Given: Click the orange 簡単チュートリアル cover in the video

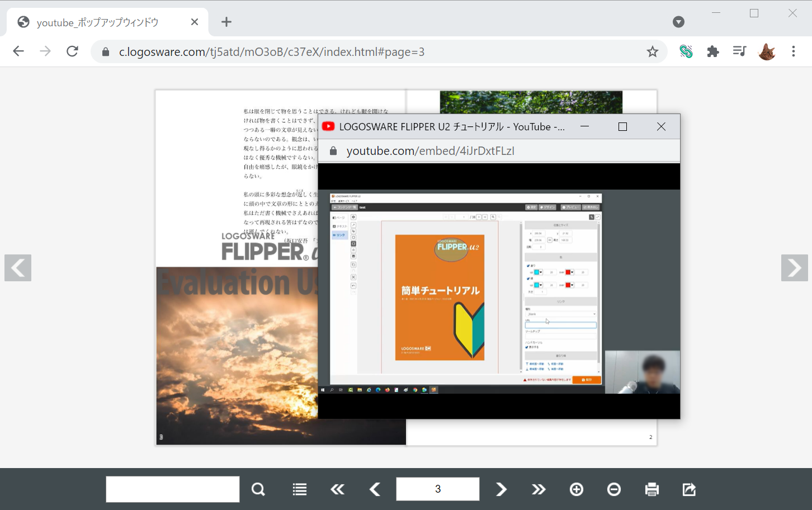Looking at the screenshot, I should [x=440, y=297].
